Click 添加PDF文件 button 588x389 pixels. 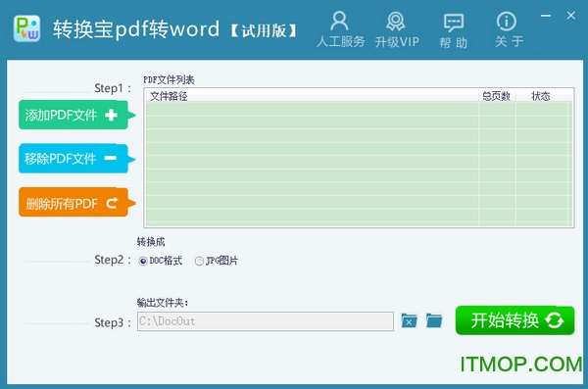click(76, 115)
